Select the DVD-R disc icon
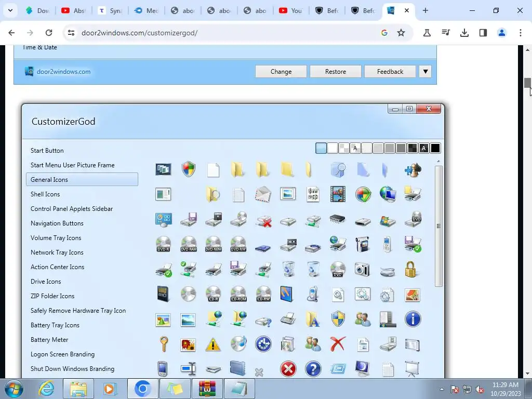This screenshot has height=399, width=532. 163,244
